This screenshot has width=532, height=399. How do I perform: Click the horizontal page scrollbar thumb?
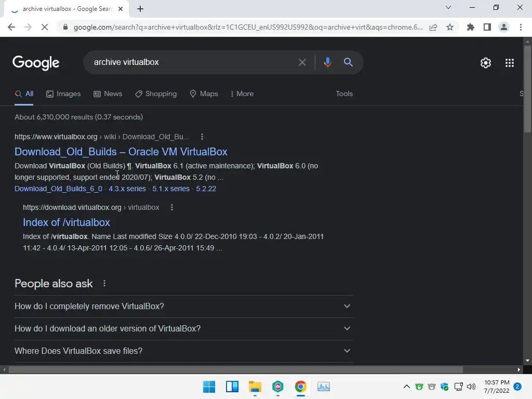click(x=235, y=369)
